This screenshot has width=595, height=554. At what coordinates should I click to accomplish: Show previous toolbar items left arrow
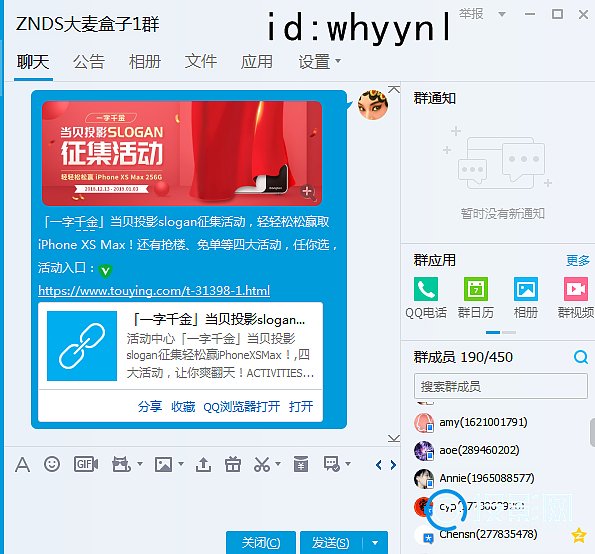[378, 465]
